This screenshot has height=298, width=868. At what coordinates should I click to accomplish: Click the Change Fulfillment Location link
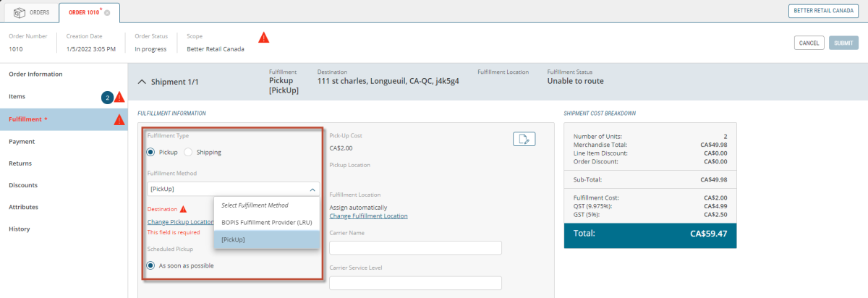click(x=368, y=216)
